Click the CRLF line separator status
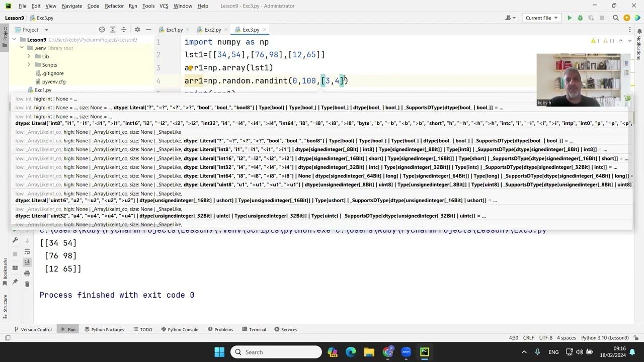 (528, 338)
